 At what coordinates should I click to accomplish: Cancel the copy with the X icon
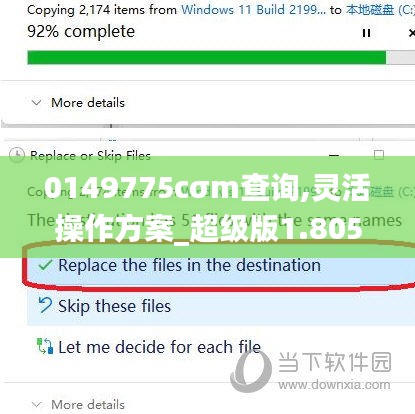click(x=412, y=33)
